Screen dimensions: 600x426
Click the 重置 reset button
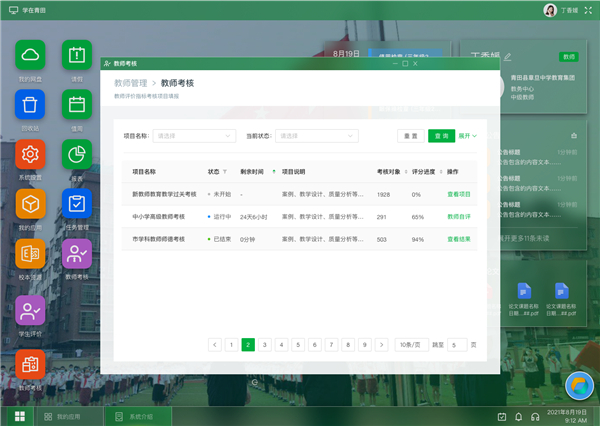pos(411,135)
